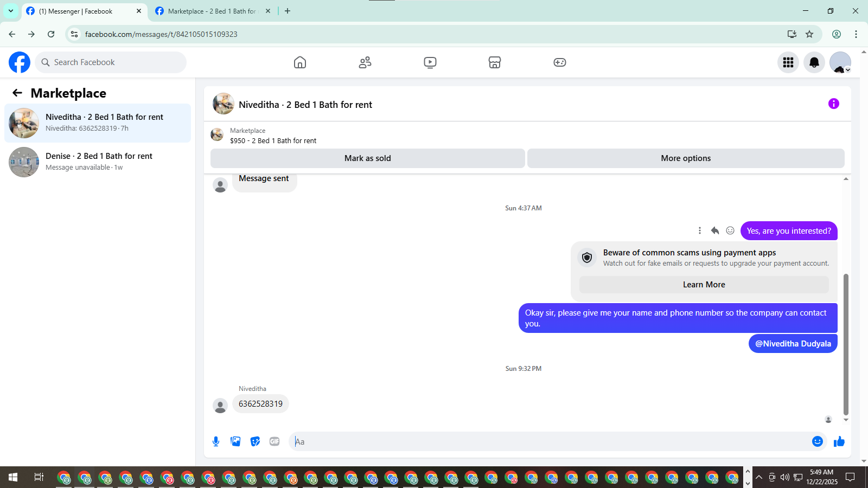The width and height of the screenshot is (868, 488).
Task: Open Windows notification center
Action: pyautogui.click(x=851, y=477)
